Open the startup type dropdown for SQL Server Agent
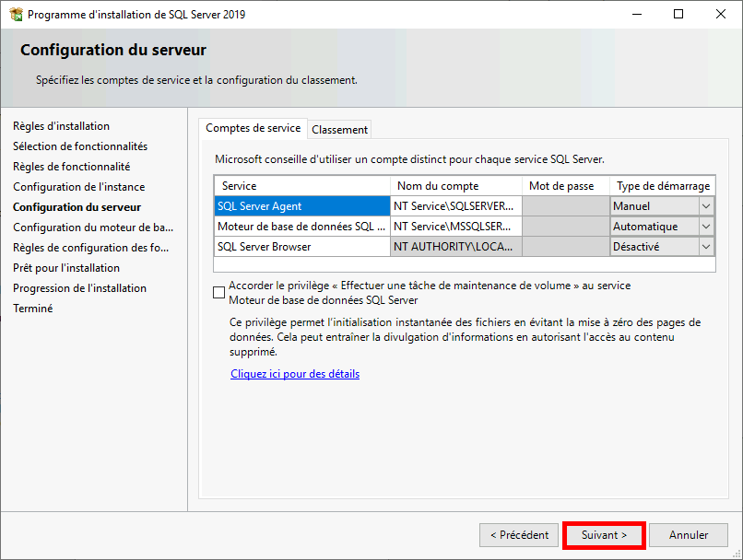The width and height of the screenshot is (743, 560). (707, 205)
